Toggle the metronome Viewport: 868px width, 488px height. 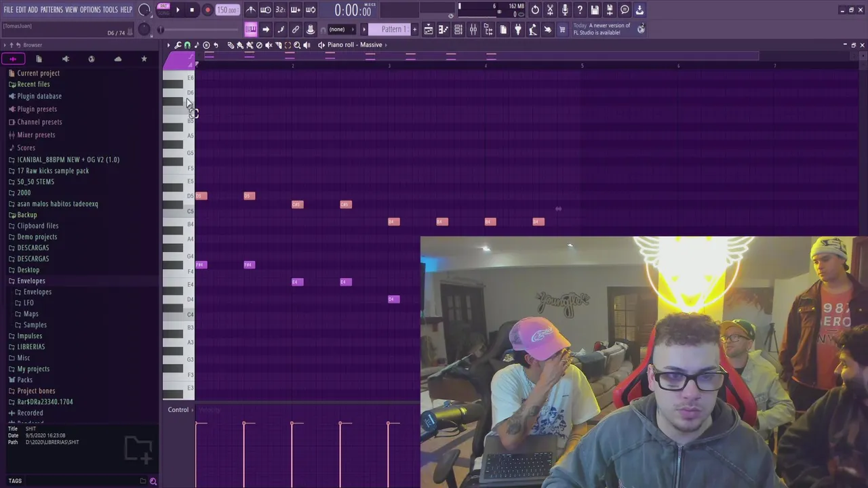point(251,9)
